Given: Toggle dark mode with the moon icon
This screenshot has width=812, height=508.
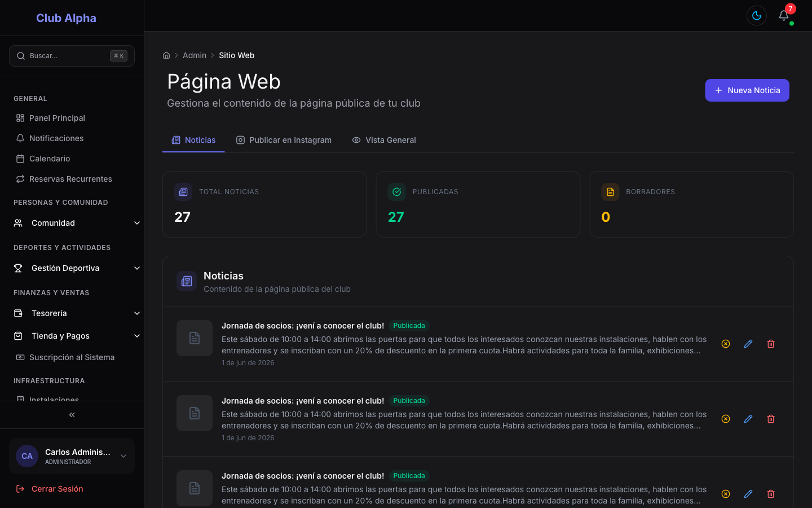Looking at the screenshot, I should 757,16.
